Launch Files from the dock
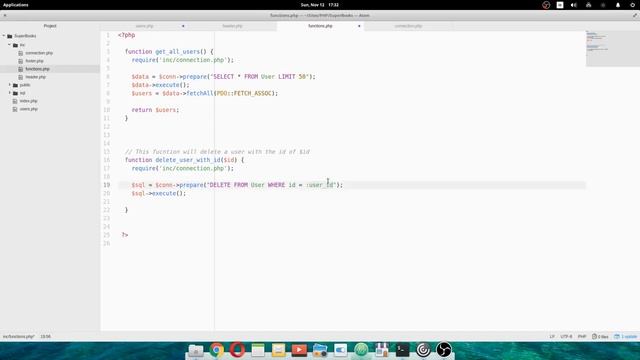This screenshot has width=640, height=360. coord(196,350)
